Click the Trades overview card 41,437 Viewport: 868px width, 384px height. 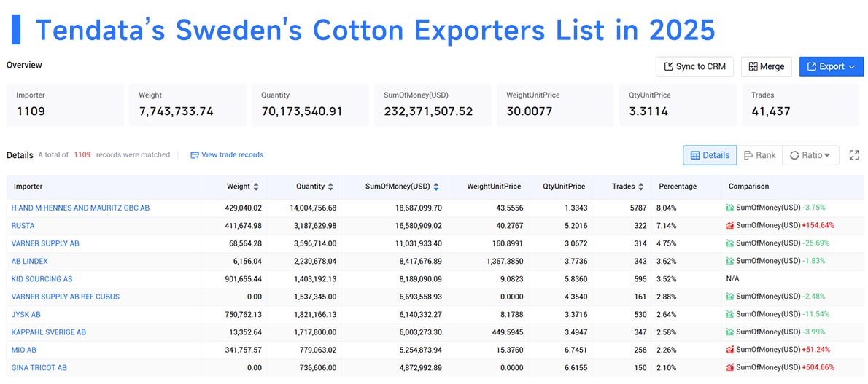800,105
